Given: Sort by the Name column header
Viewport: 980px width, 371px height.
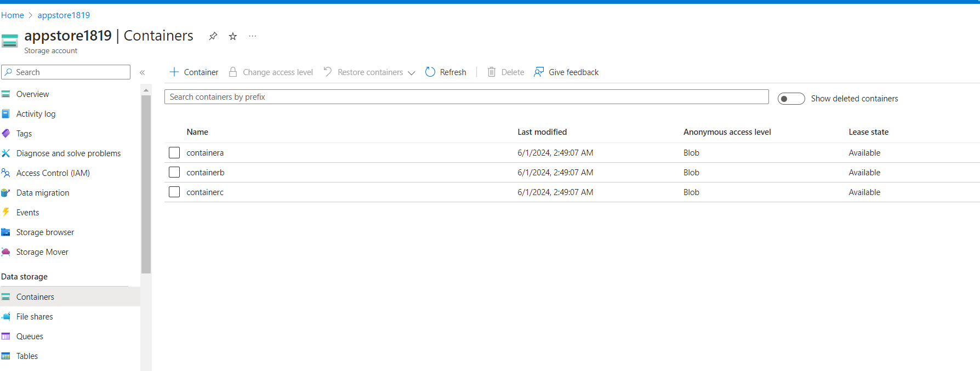Looking at the screenshot, I should tap(197, 132).
